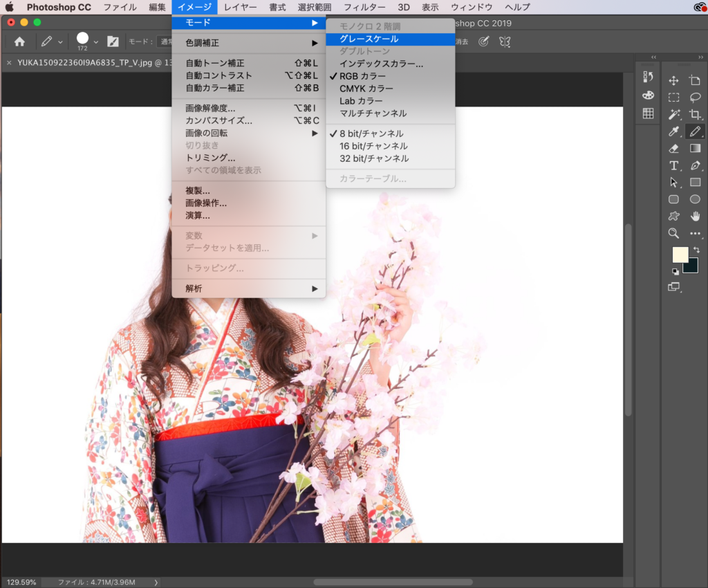Choose グレースケール from the mode submenu
Image resolution: width=708 pixels, height=588 pixels.
coord(369,39)
